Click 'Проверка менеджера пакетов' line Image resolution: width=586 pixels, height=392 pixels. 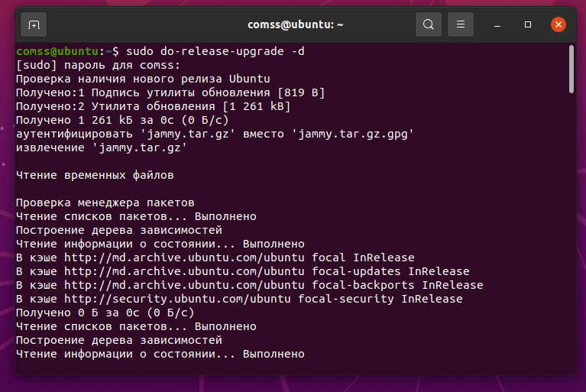[x=105, y=202]
